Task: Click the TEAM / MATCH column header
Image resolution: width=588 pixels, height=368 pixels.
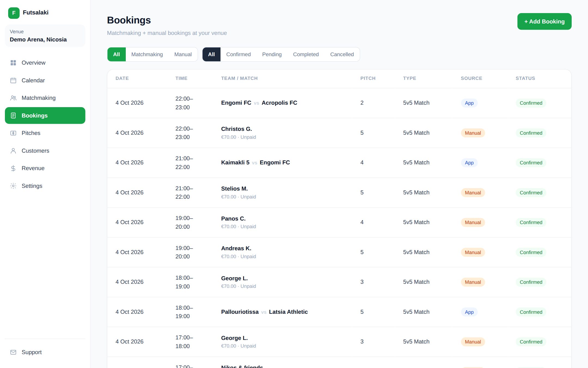Action: tap(239, 79)
